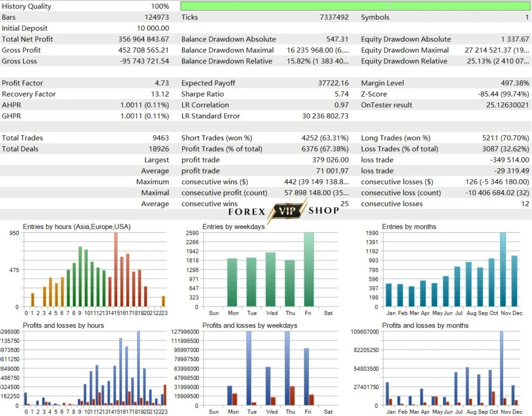Select Short Trades value 4252 (63.31%)
Screen dimensions: 532x416
tap(325, 138)
